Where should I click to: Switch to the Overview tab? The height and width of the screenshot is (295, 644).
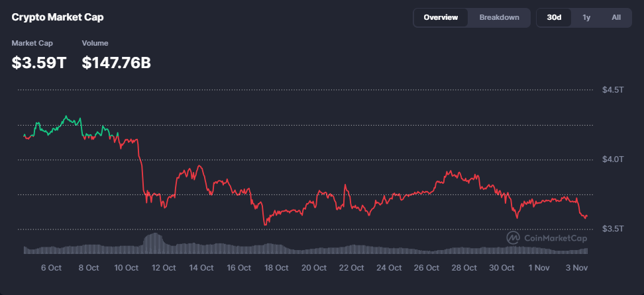[x=441, y=17]
